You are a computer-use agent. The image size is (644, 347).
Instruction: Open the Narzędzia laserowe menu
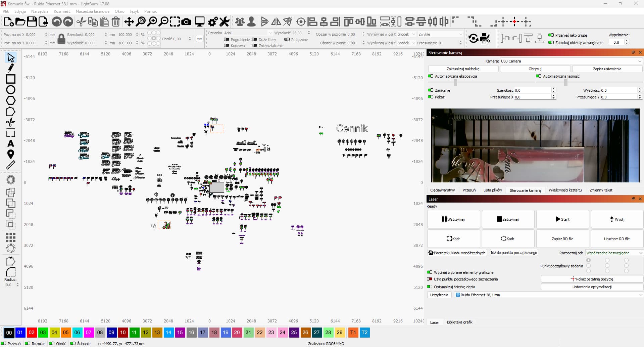point(93,11)
